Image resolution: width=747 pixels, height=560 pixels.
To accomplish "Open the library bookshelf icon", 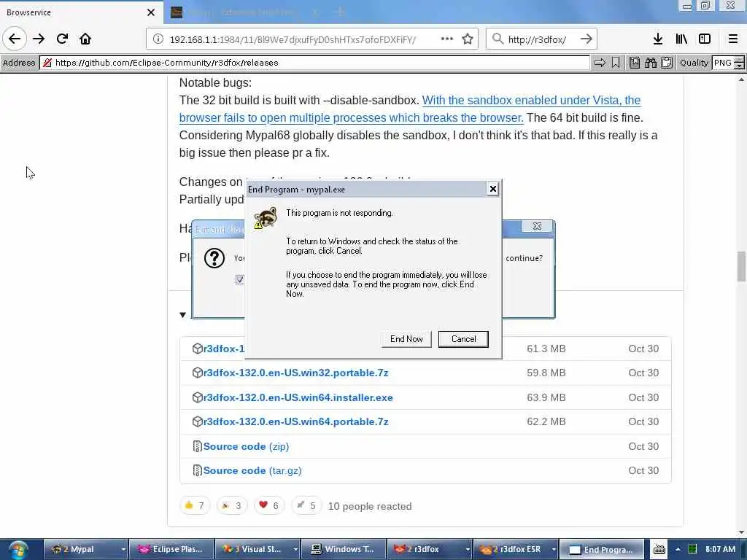I will [681, 39].
